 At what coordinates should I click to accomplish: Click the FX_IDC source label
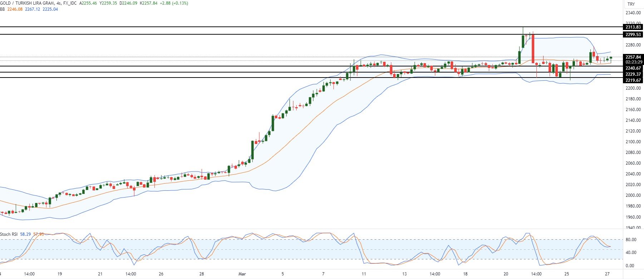(70, 3)
